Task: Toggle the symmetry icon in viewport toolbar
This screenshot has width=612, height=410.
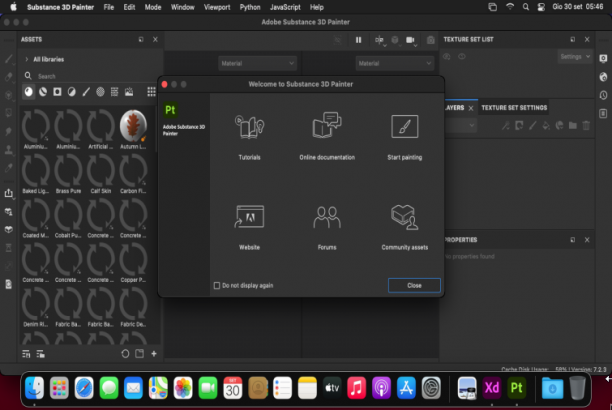Action: (x=379, y=40)
